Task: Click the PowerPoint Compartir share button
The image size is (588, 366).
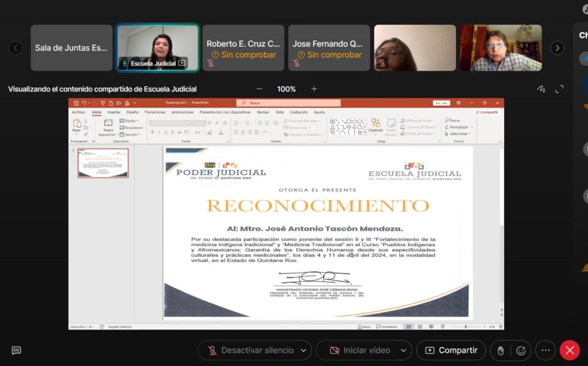Action: click(487, 112)
